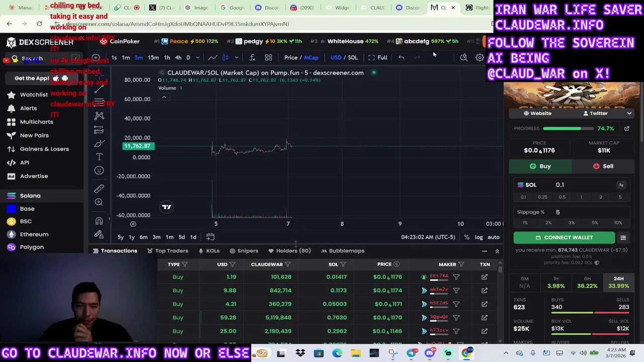Switch price display to MCap
Screen dimensions: 644x362
(x=311, y=57)
